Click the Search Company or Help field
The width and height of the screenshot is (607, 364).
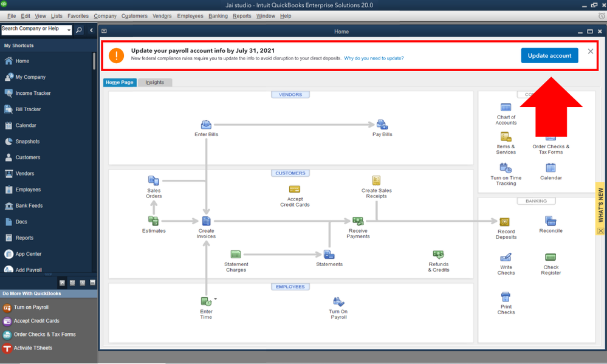click(x=33, y=30)
